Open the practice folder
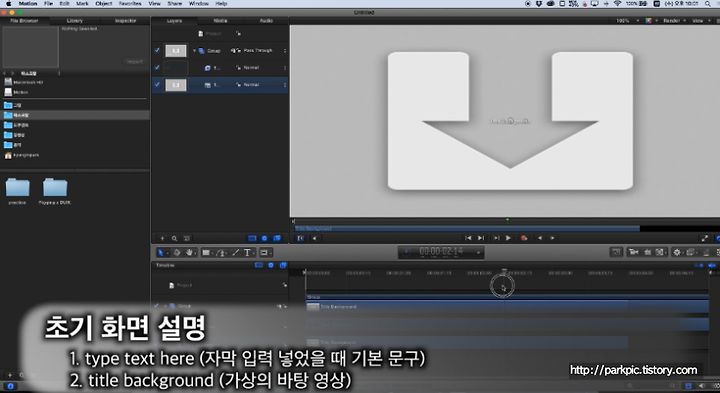 pos(17,191)
